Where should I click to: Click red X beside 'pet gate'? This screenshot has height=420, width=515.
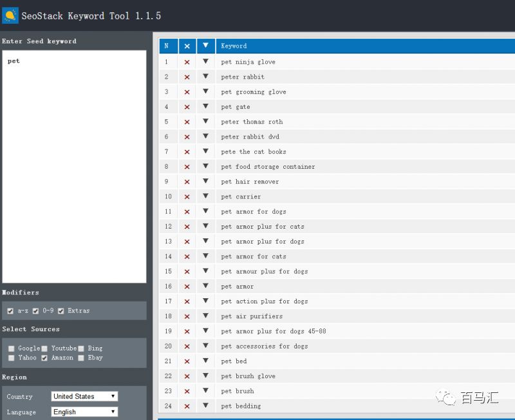click(187, 107)
